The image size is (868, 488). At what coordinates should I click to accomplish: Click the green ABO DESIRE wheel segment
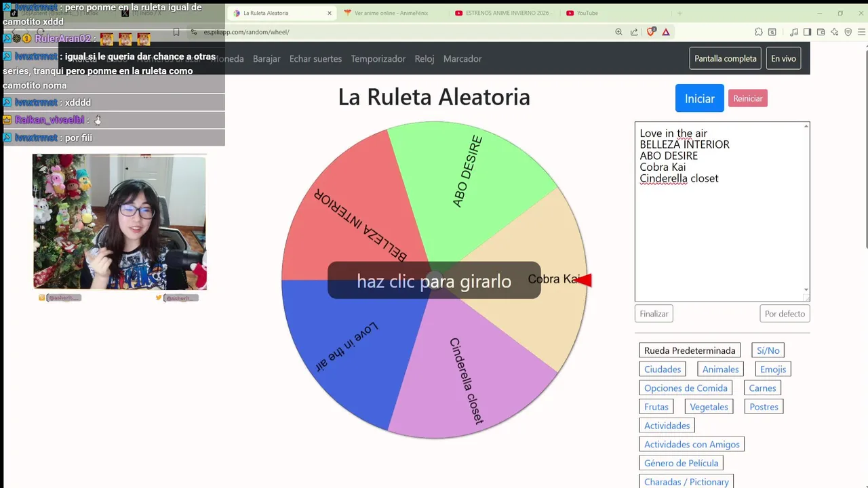468,183
